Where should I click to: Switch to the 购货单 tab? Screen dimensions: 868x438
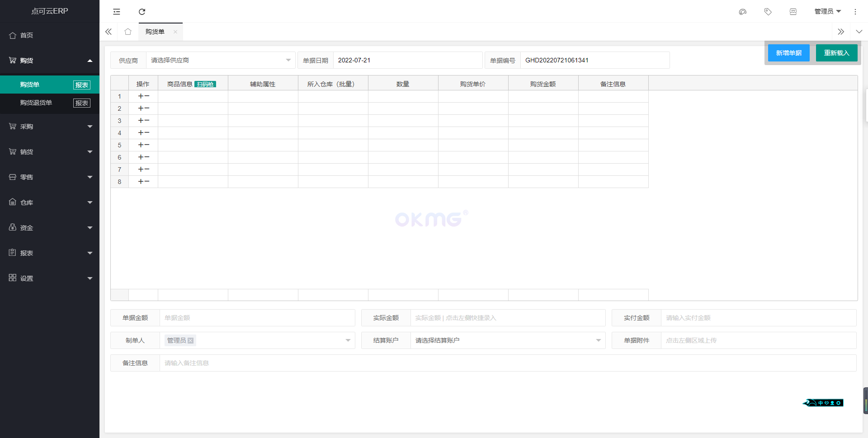(155, 32)
